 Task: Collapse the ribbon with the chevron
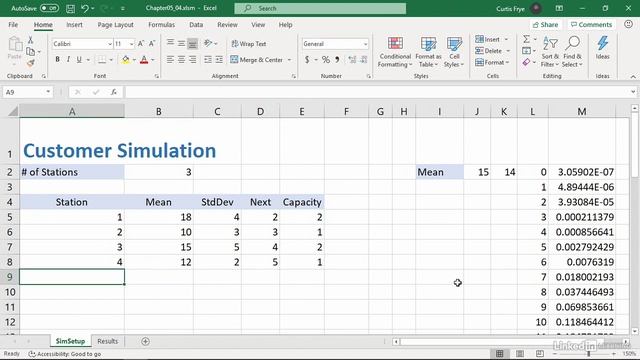click(x=633, y=76)
